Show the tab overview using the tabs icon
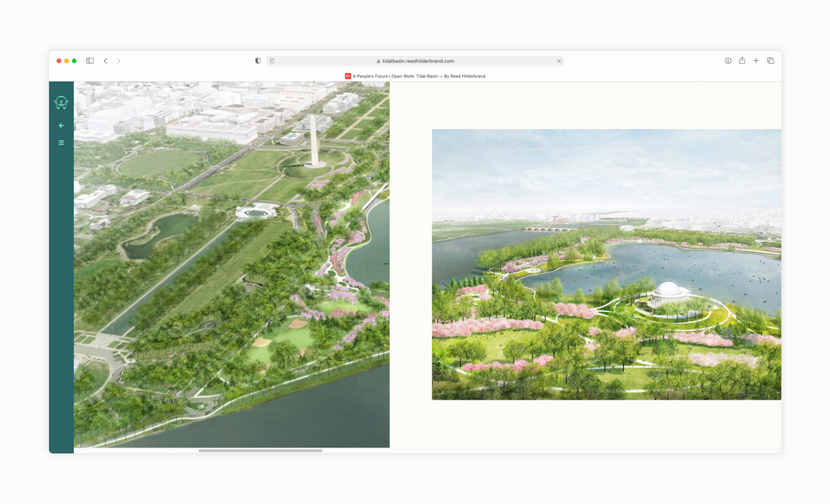 coord(770,60)
